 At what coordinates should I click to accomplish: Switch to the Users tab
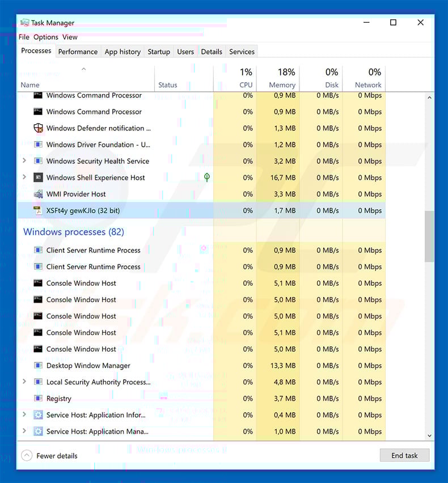[185, 52]
